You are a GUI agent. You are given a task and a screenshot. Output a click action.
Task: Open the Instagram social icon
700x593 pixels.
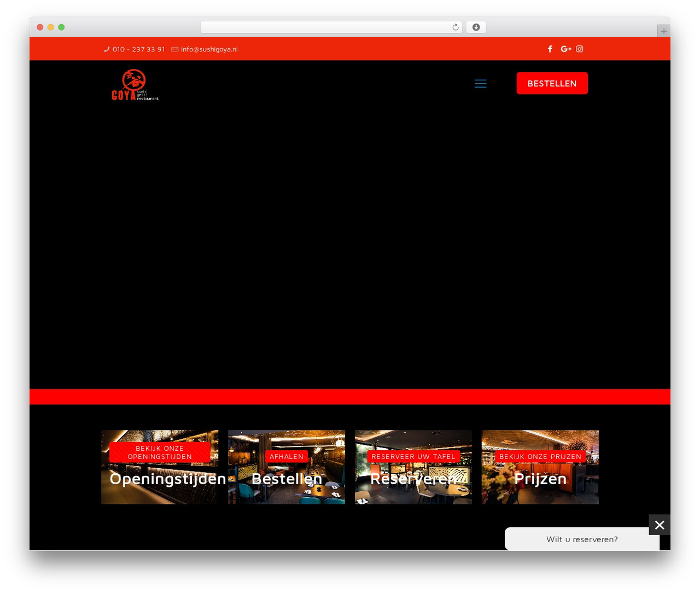(580, 49)
